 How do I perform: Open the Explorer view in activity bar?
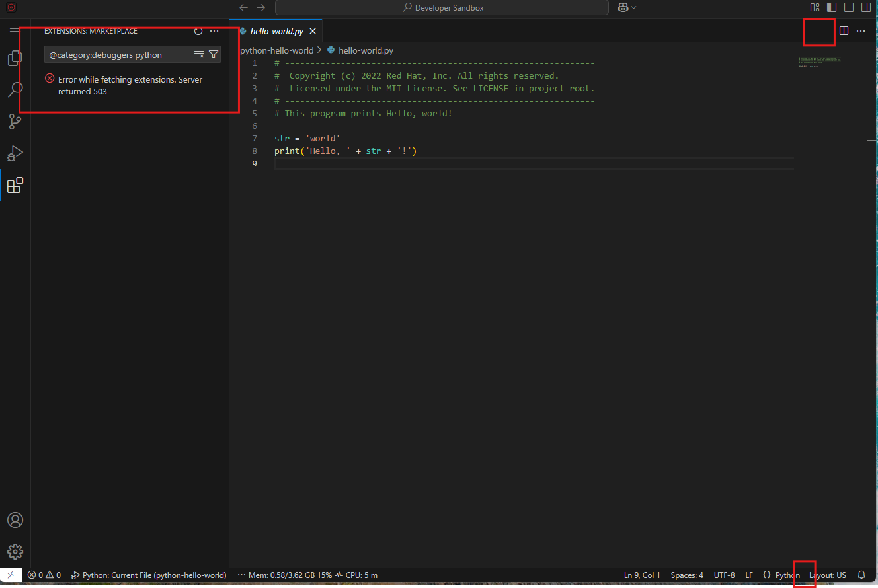15,59
